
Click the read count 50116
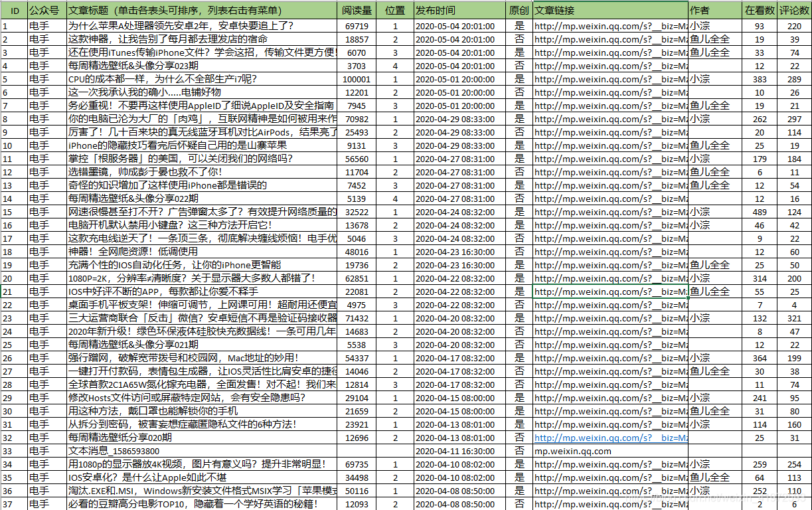point(357,491)
